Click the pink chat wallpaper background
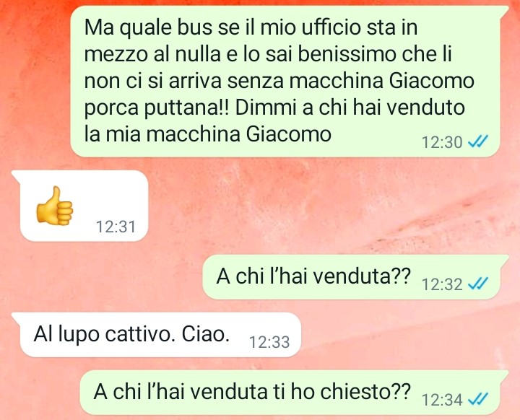The height and width of the screenshot is (420, 520). pos(331,206)
